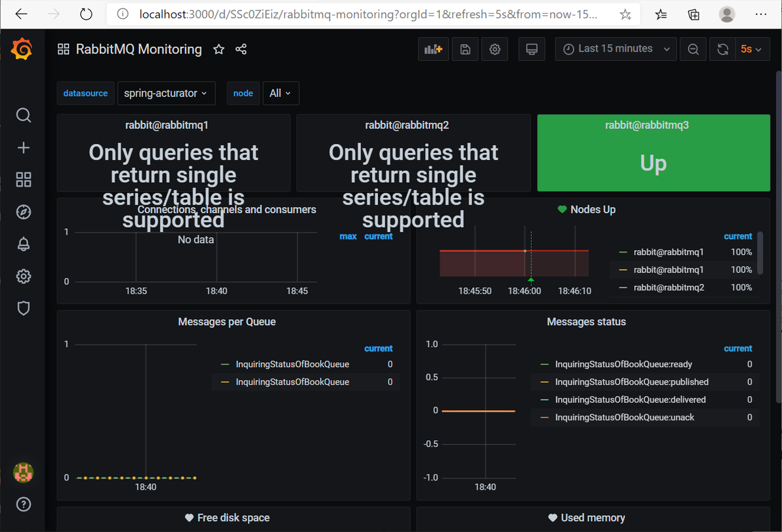Open the Messages status panel menu
782x532 pixels.
(586, 322)
